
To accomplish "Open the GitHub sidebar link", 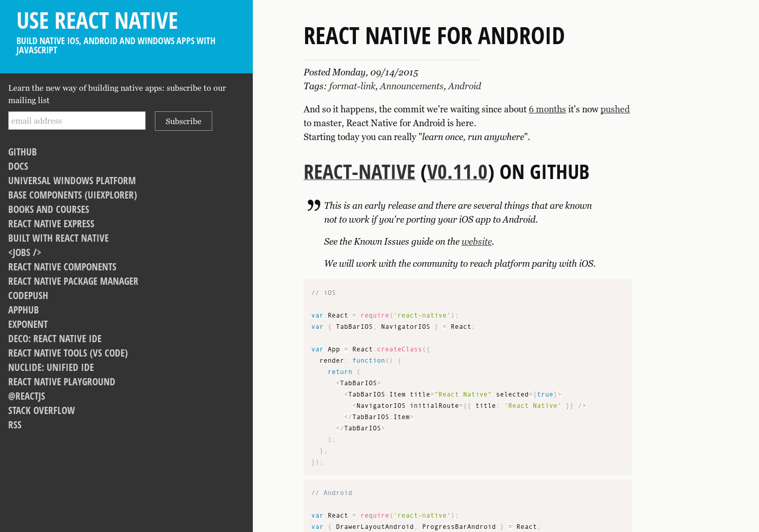I will 23,152.
